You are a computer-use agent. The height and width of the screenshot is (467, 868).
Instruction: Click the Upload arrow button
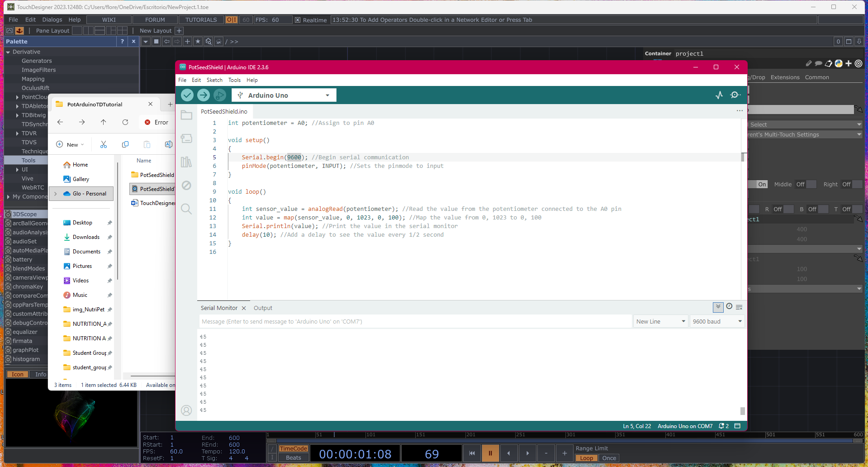click(x=204, y=95)
